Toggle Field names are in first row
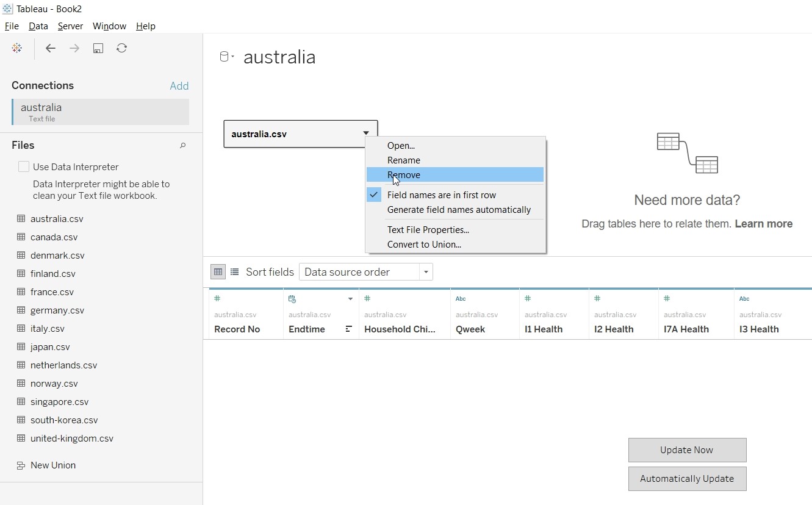This screenshot has width=812, height=505. tap(441, 195)
